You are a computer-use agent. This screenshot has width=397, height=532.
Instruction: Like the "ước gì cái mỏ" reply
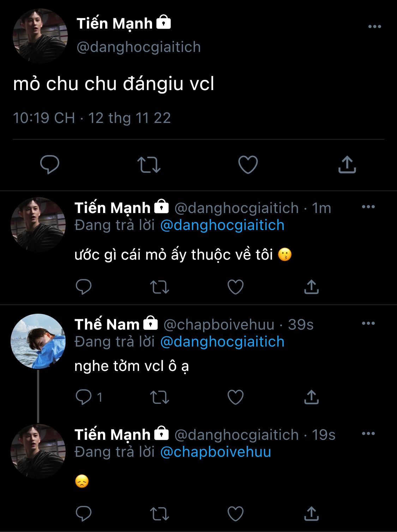[235, 287]
